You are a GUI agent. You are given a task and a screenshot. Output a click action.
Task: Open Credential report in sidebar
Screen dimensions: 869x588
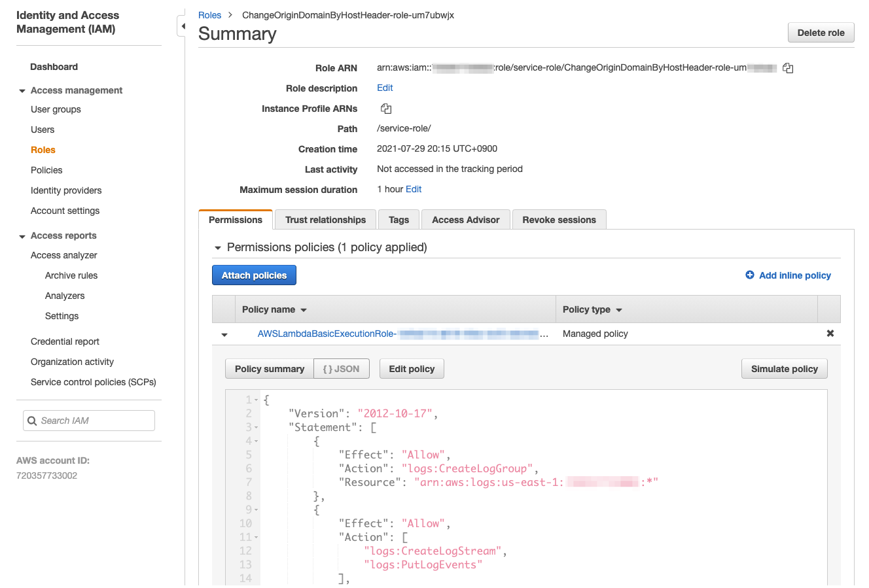pyautogui.click(x=65, y=341)
